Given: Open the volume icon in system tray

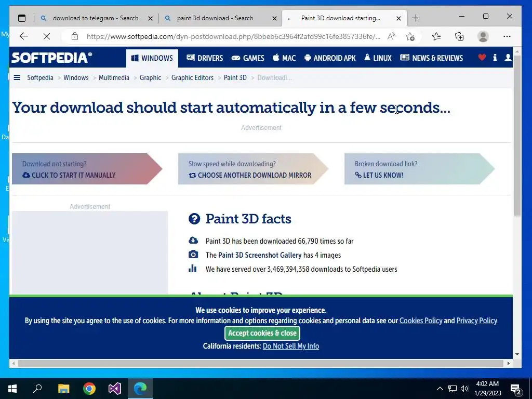Looking at the screenshot, I should 464,389.
